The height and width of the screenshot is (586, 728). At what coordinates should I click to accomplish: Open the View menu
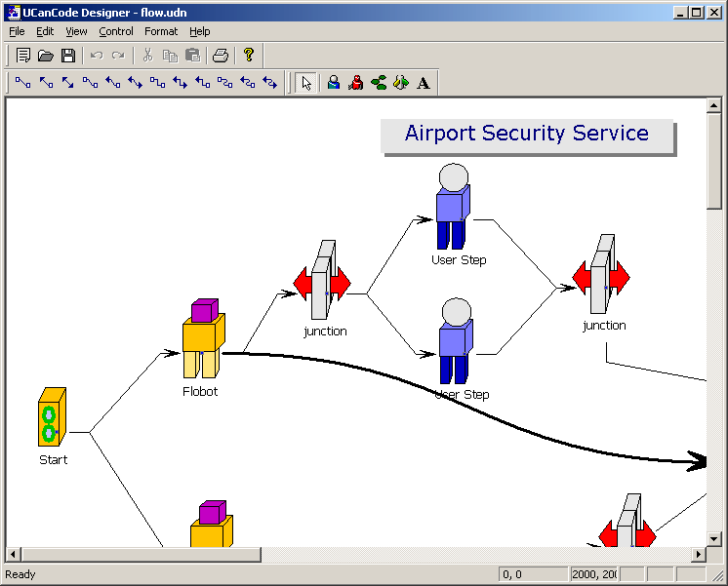(76, 31)
